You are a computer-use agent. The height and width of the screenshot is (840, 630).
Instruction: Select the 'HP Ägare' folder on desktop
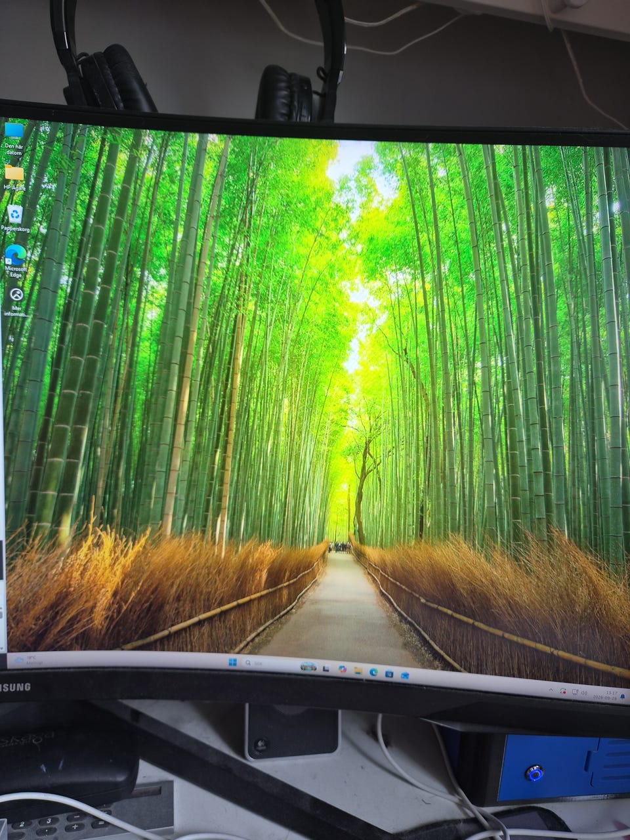click(x=14, y=177)
